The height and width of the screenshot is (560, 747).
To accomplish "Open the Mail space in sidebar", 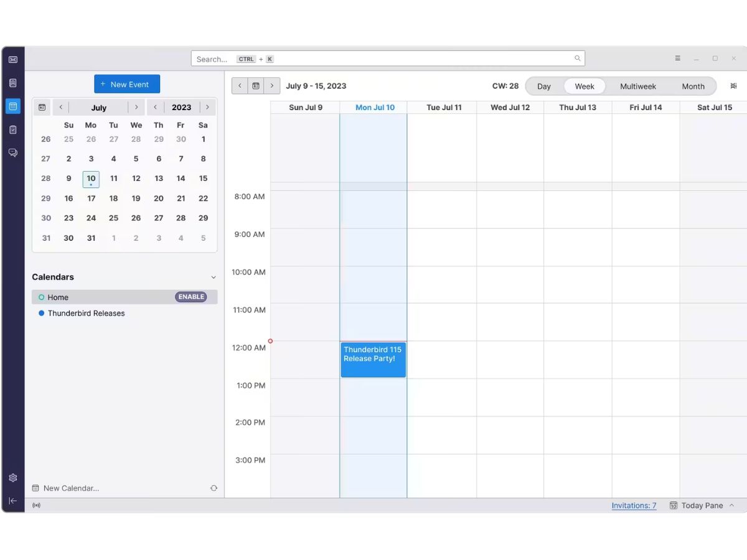I will point(13,60).
